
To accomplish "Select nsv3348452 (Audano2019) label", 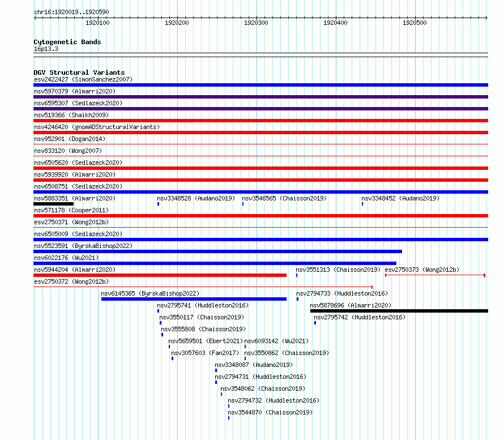I will pos(400,198).
